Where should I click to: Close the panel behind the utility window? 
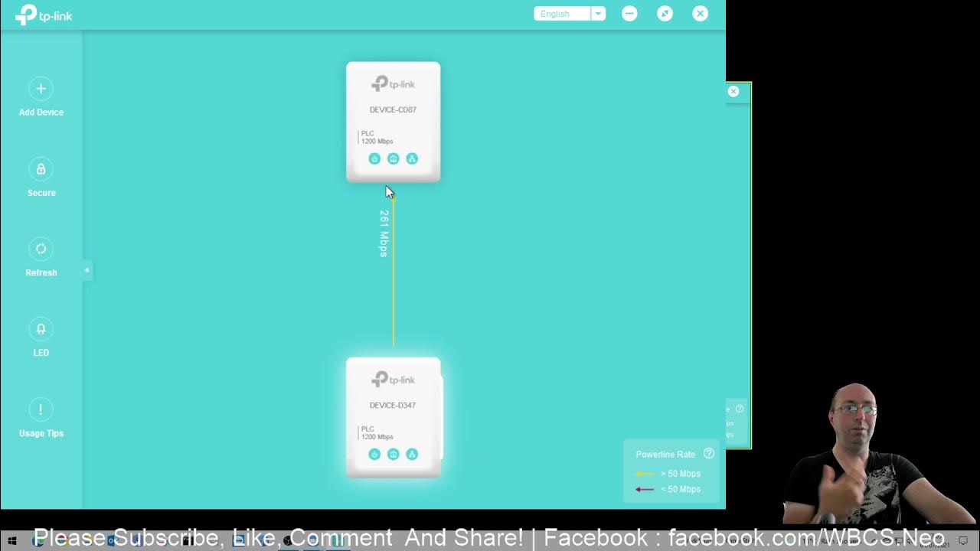click(733, 92)
